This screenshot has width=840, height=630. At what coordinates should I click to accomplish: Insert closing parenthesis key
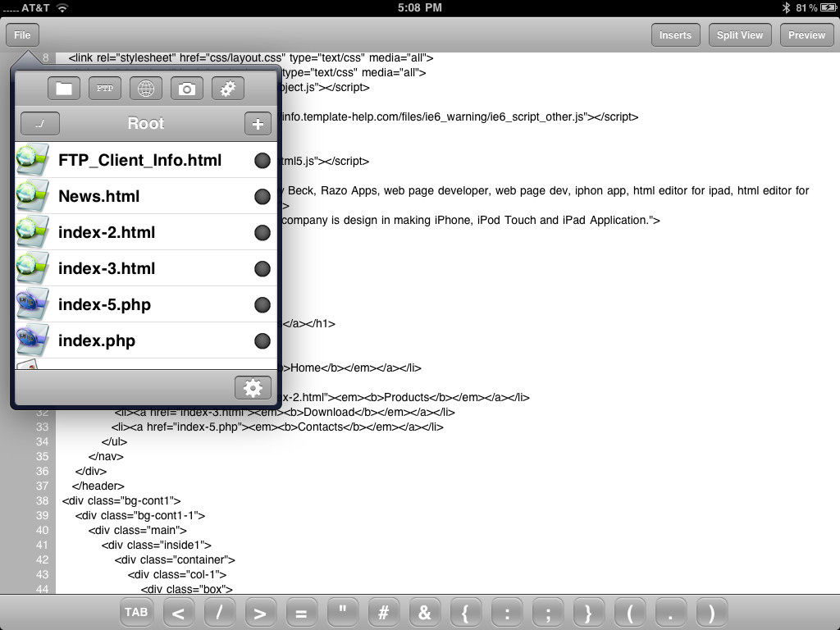[712, 612]
